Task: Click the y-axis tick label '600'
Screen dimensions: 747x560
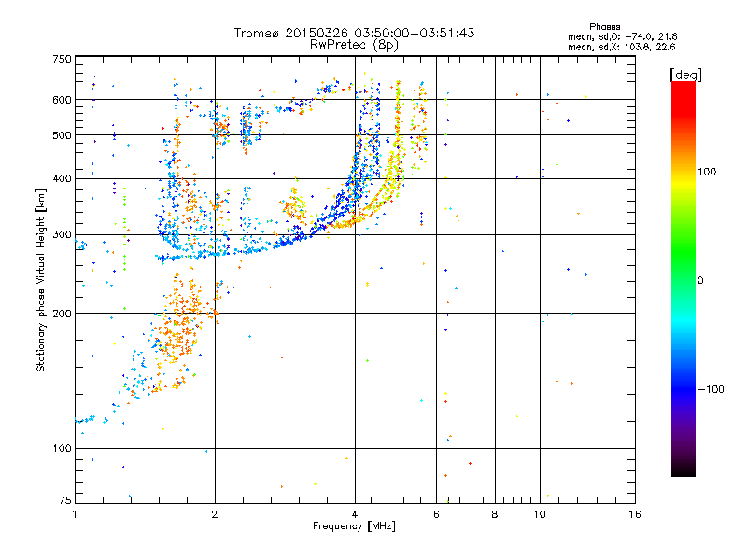Action: point(62,100)
